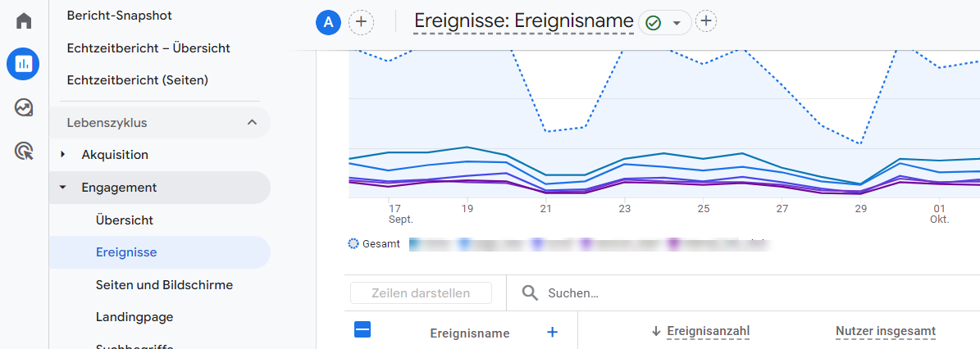The width and height of the screenshot is (980, 349).
Task: Expand the Akquisition tree item
Action: coord(63,154)
